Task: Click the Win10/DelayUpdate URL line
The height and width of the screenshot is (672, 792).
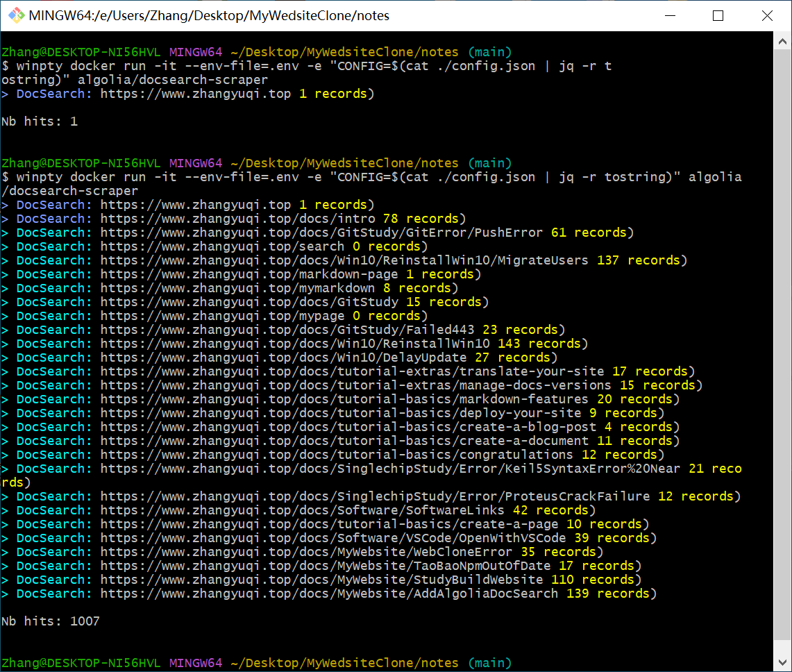Action: 283,358
